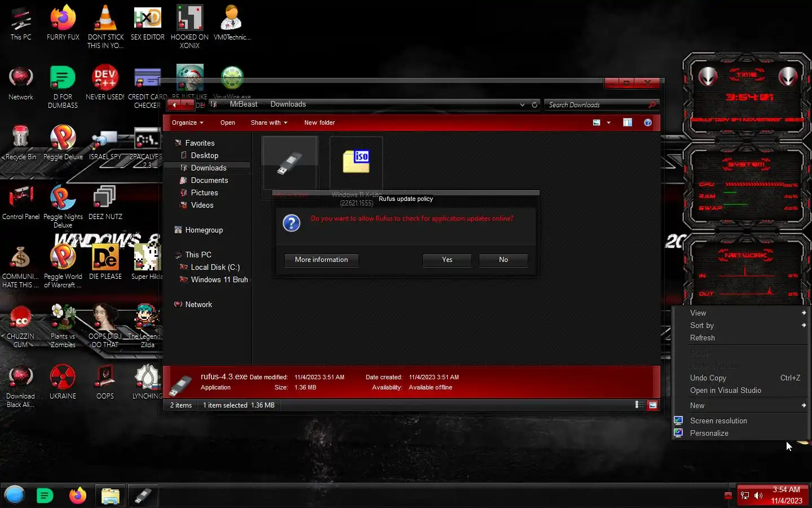Click Yes in the Rufus update policy dialog

pyautogui.click(x=447, y=260)
